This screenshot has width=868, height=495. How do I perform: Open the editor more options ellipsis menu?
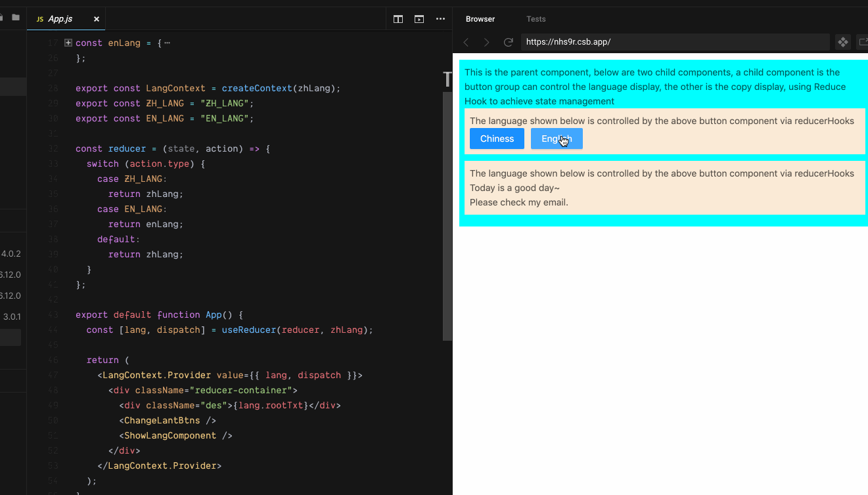pyautogui.click(x=440, y=19)
